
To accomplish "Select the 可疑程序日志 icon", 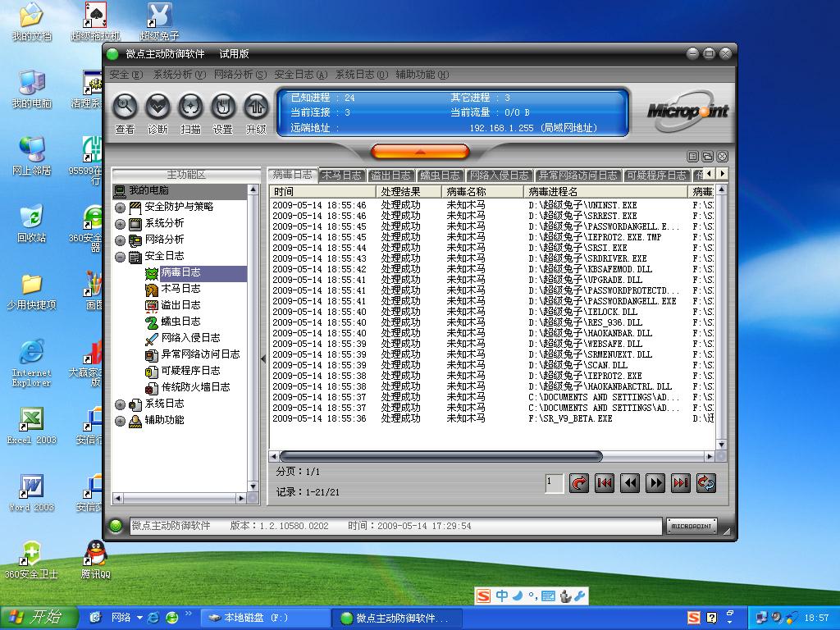I will pos(152,372).
